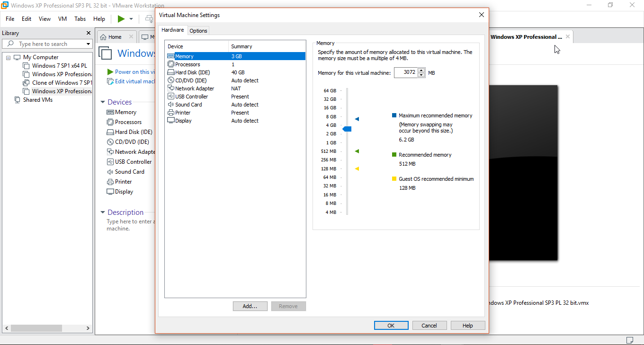This screenshot has height=345, width=644.
Task: Click the Processors chip icon in device list
Action: (x=171, y=64)
